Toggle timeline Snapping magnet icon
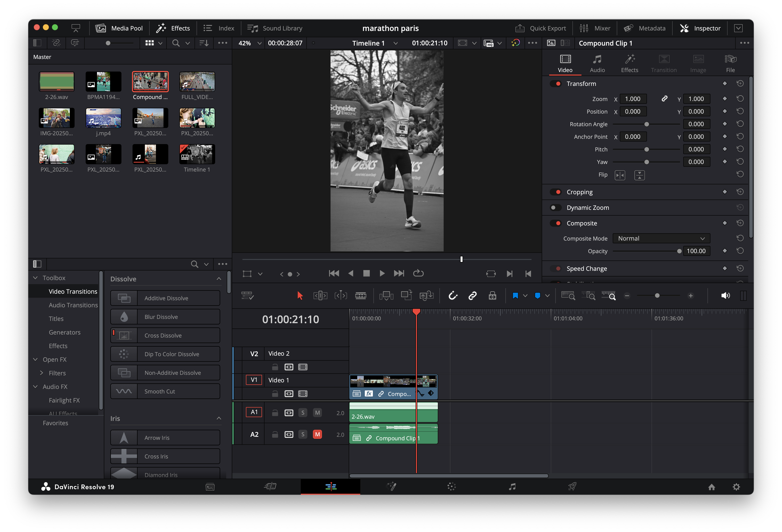782x532 pixels. [453, 296]
